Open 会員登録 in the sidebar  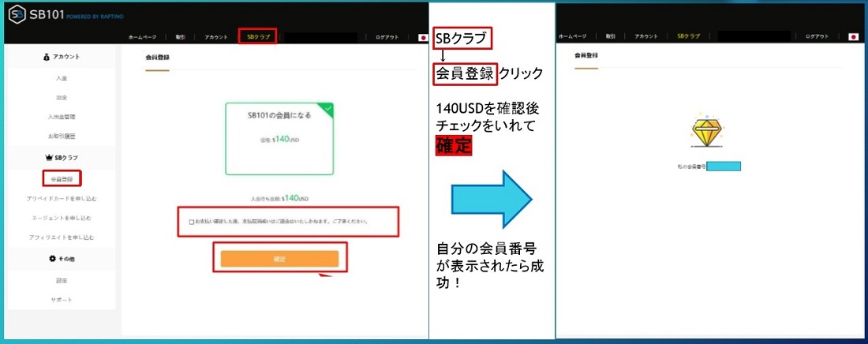tap(62, 179)
